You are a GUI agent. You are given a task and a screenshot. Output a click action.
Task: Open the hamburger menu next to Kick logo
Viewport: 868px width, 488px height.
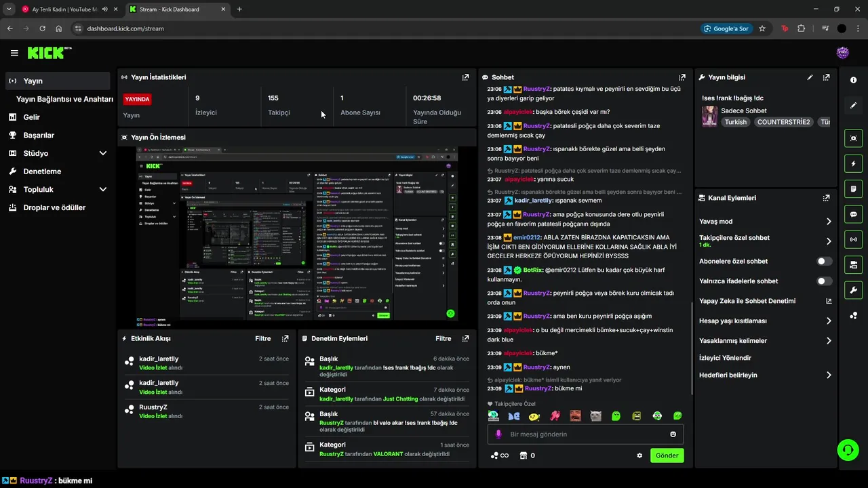14,53
